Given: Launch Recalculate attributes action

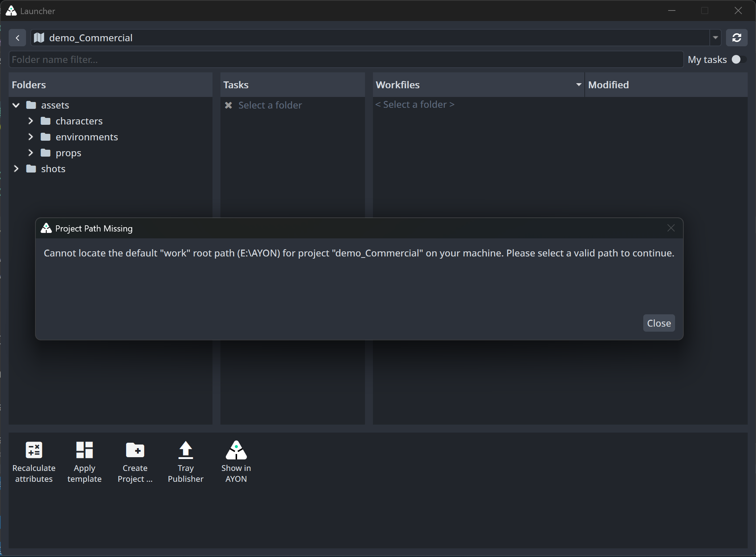Looking at the screenshot, I should tap(34, 462).
